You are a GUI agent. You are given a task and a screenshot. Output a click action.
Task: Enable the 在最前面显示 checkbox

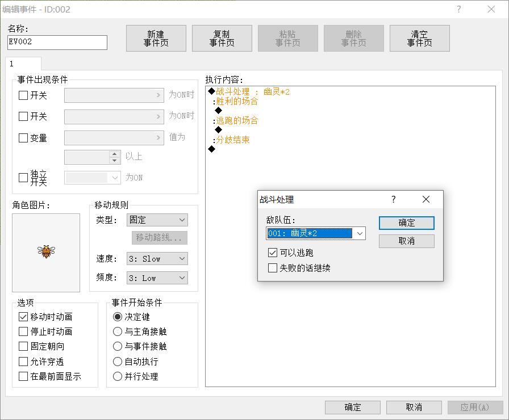(x=23, y=376)
